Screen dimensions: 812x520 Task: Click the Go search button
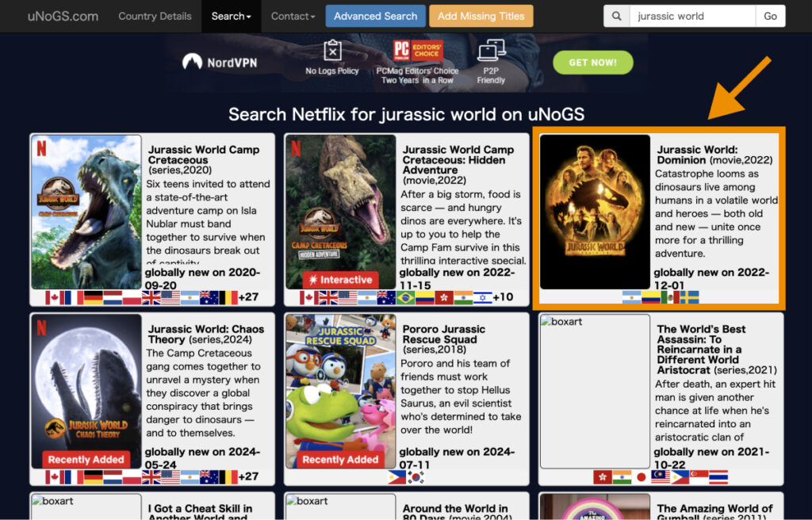point(770,16)
